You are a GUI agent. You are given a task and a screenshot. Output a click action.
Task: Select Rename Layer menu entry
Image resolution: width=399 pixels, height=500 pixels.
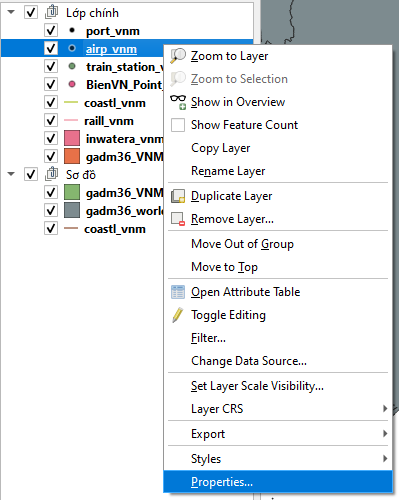tap(278, 171)
